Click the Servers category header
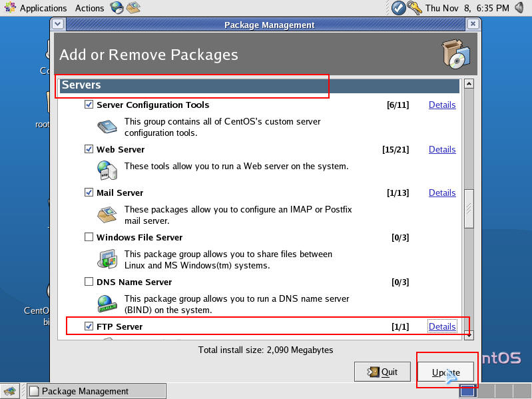Image resolution: width=532 pixels, height=399 pixels. 259,85
